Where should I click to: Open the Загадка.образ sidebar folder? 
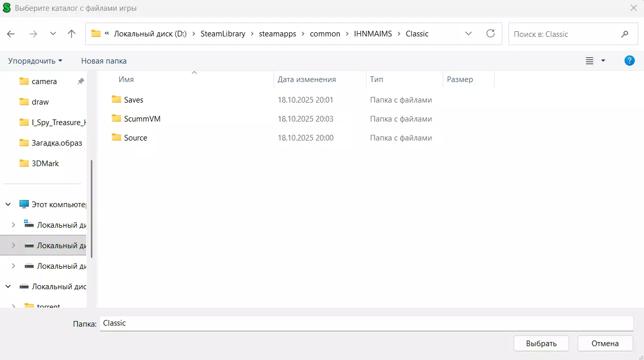pos(56,143)
